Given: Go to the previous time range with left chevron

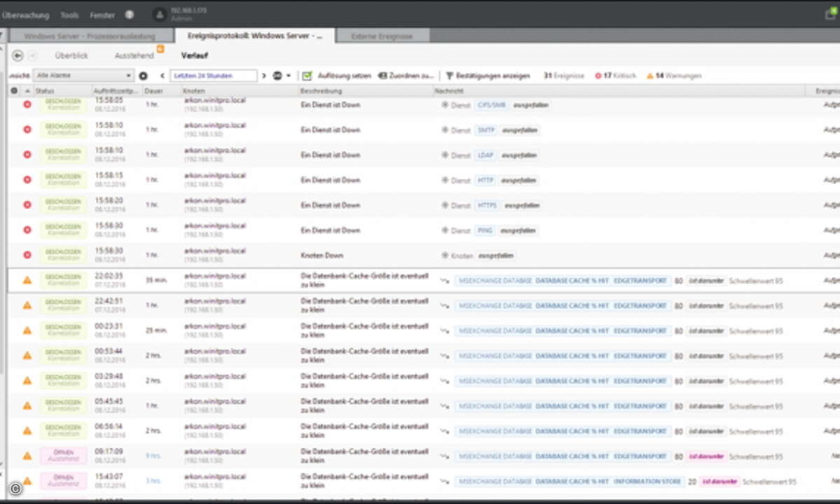Looking at the screenshot, I should (162, 76).
